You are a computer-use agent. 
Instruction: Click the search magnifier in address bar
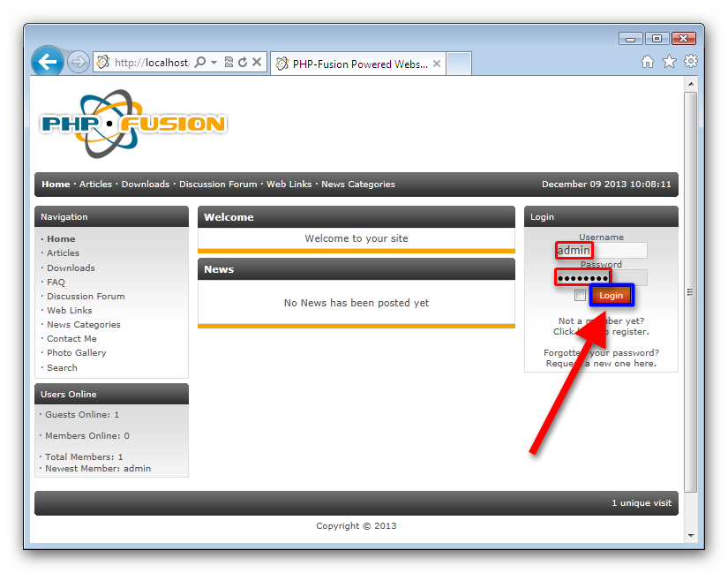200,63
